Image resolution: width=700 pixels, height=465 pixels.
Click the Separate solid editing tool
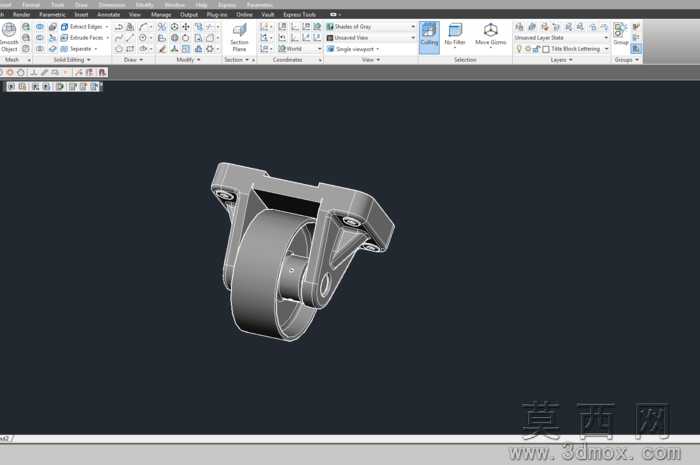pyautogui.click(x=76, y=49)
